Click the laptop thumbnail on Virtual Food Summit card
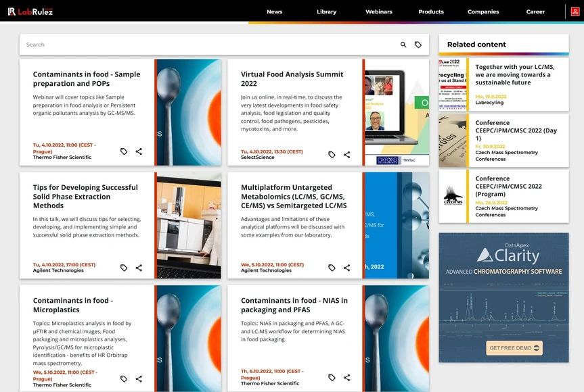584x392 pixels. pos(397,112)
